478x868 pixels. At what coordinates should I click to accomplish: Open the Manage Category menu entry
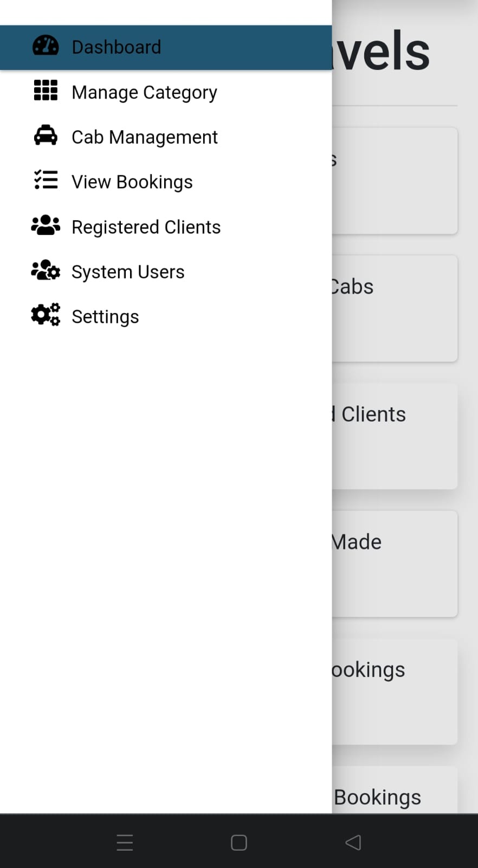coord(144,93)
